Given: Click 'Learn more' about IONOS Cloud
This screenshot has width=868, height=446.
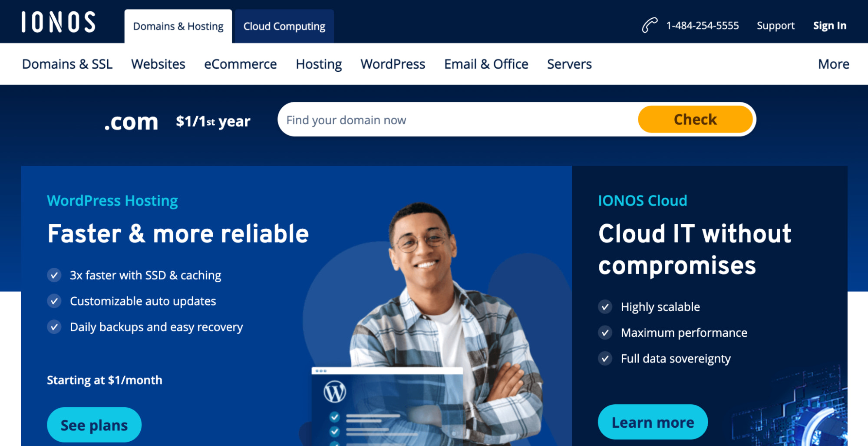Looking at the screenshot, I should pos(653,421).
